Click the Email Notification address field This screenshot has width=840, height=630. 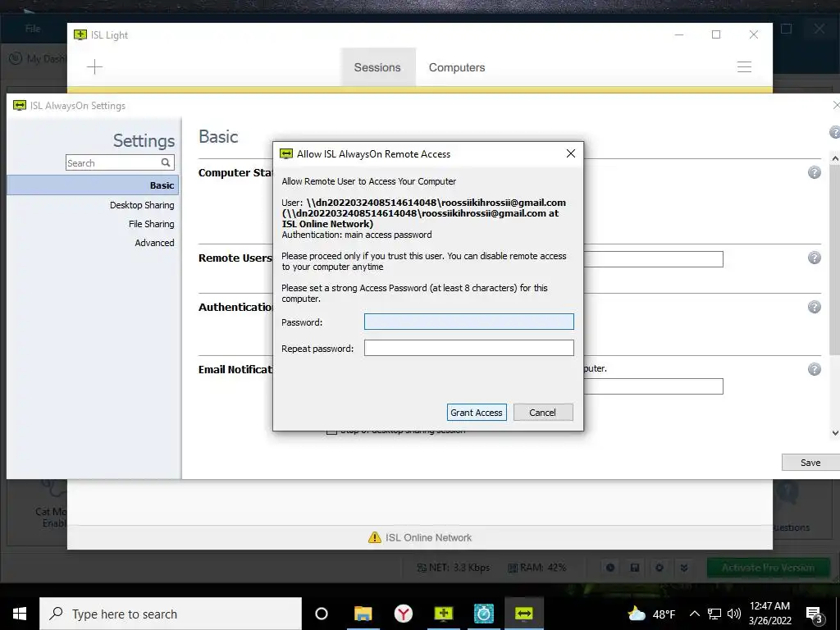(653, 386)
